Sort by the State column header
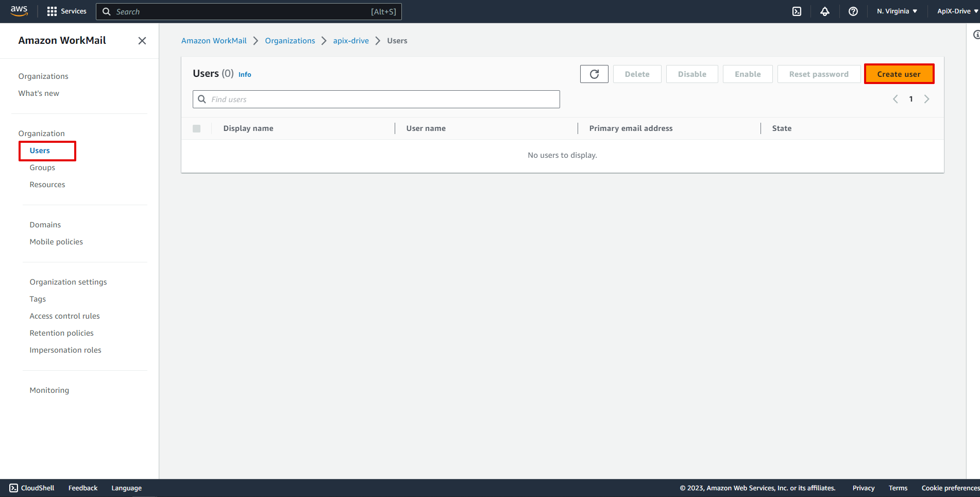This screenshot has width=980, height=497. [x=782, y=128]
